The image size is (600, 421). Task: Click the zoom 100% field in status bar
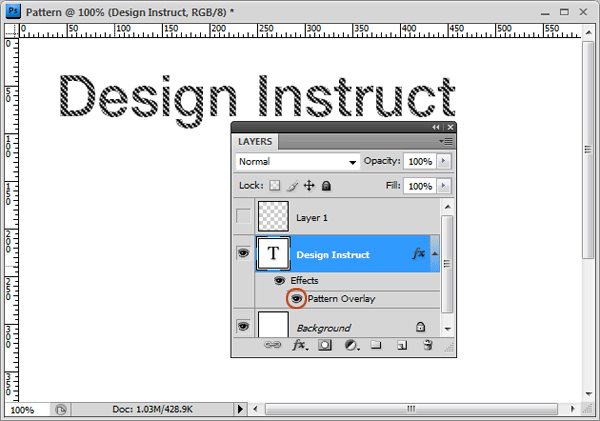pyautogui.click(x=27, y=410)
